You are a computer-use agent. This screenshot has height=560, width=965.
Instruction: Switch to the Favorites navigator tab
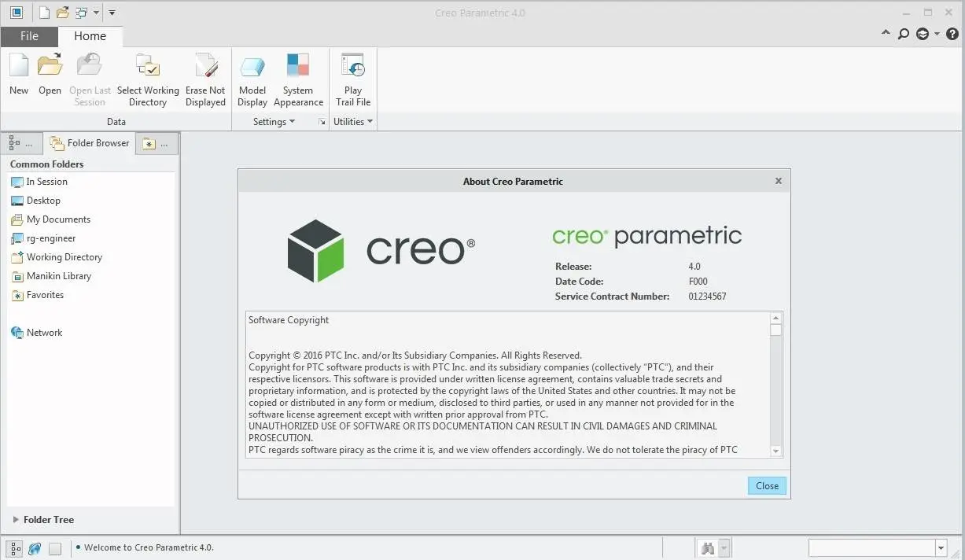click(x=157, y=143)
